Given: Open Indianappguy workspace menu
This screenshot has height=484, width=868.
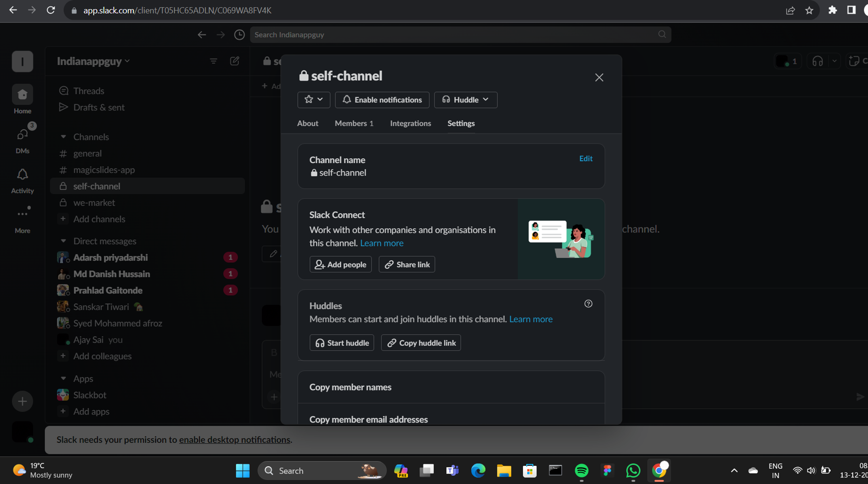Looking at the screenshot, I should point(93,61).
